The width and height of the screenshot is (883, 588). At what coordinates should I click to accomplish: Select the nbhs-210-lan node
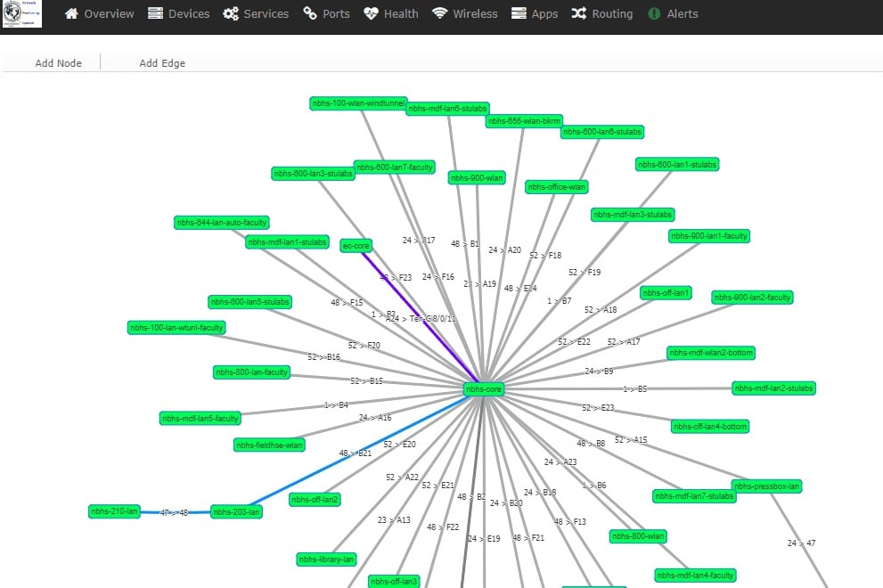click(114, 511)
